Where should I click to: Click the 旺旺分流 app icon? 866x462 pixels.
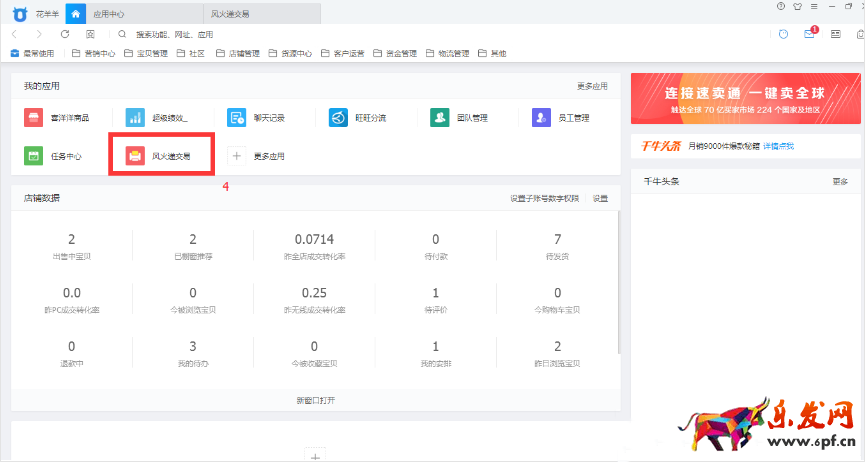point(338,118)
